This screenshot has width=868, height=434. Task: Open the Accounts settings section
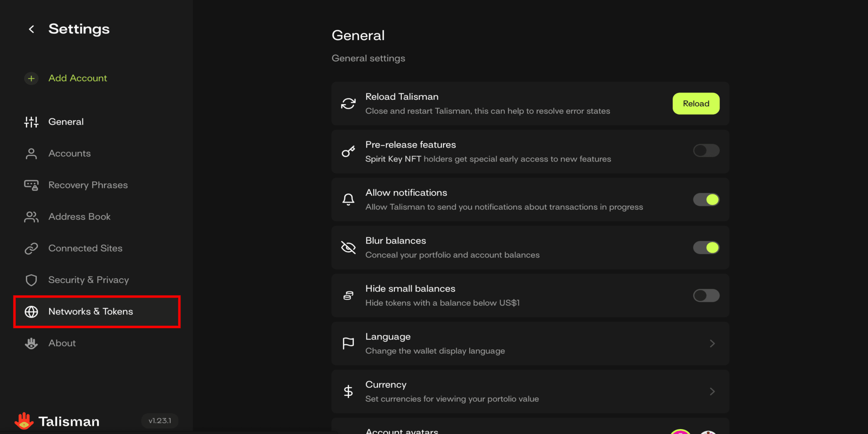pyautogui.click(x=69, y=153)
